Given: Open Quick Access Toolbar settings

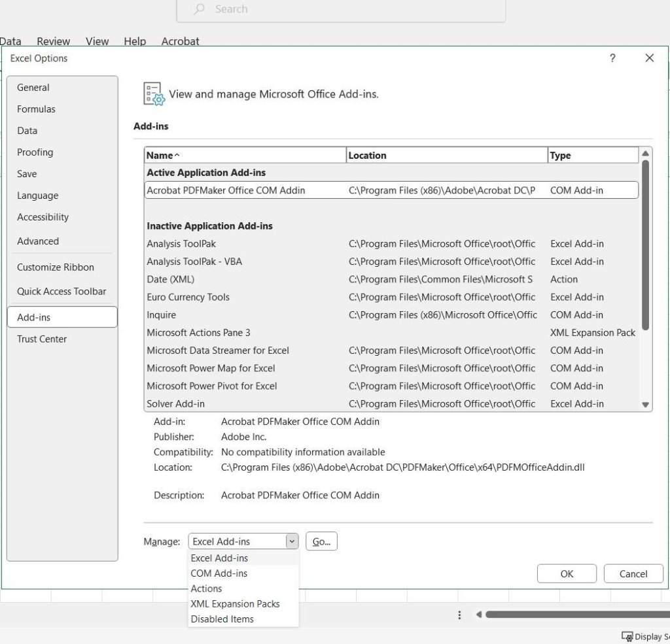Looking at the screenshot, I should pos(62,292).
